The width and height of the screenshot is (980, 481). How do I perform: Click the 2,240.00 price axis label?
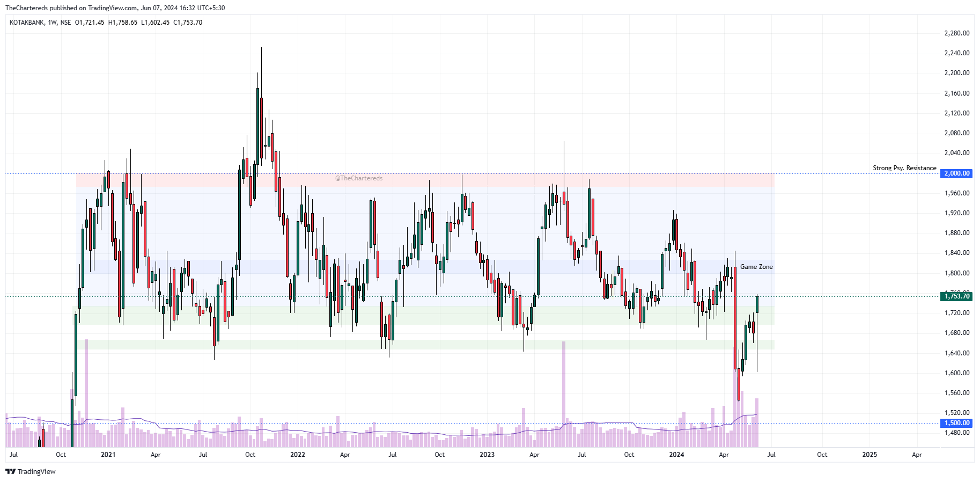click(x=957, y=53)
